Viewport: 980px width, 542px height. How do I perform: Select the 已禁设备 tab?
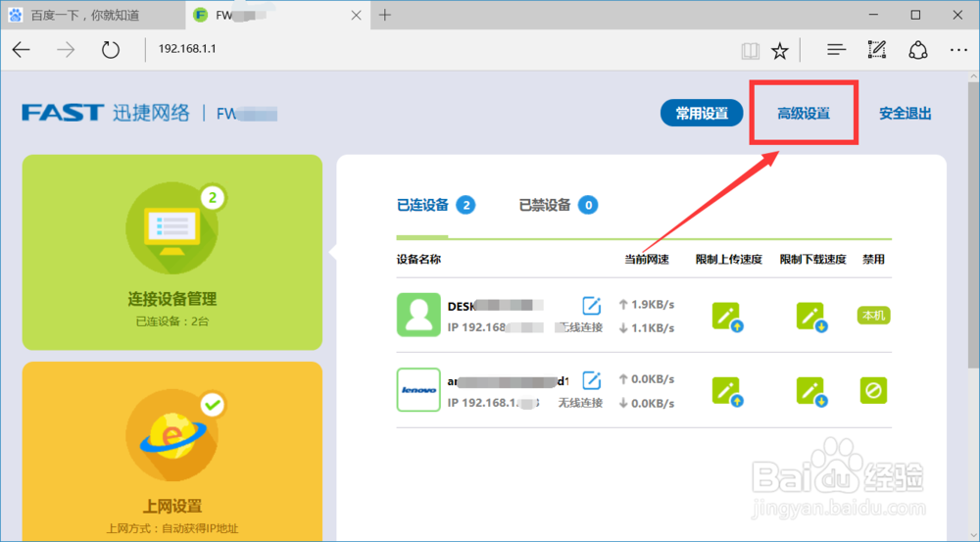(545, 205)
